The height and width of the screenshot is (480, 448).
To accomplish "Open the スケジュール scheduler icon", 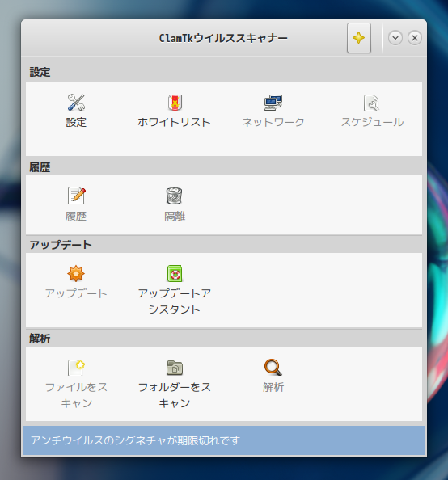I will coord(372,103).
